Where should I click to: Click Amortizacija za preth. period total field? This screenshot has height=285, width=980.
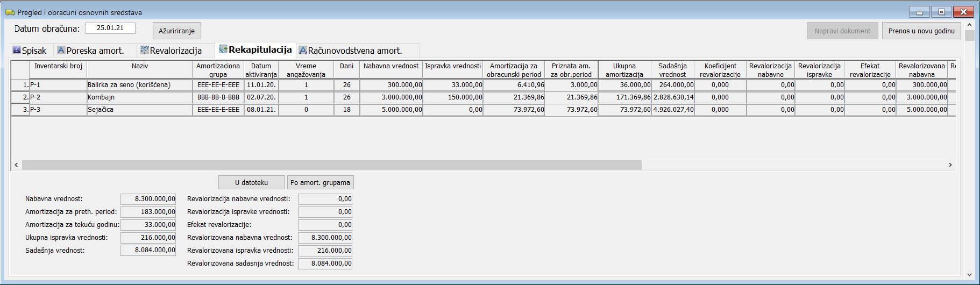148,212
